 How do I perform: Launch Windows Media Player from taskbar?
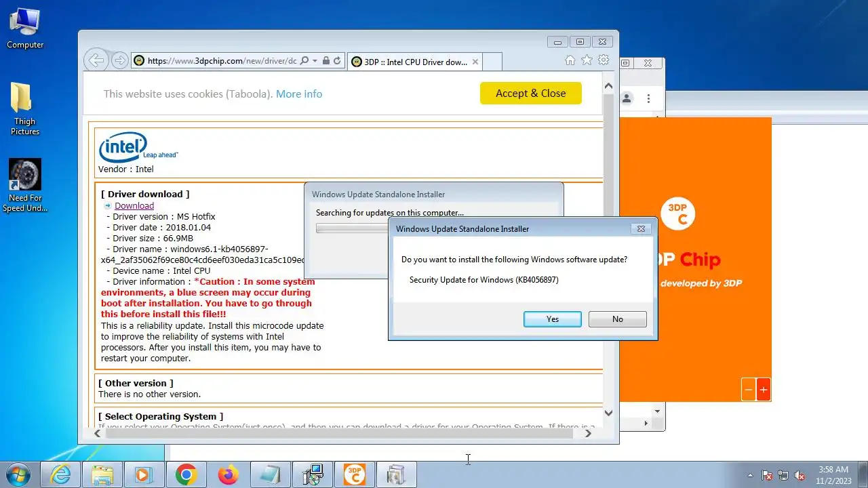[x=144, y=475]
